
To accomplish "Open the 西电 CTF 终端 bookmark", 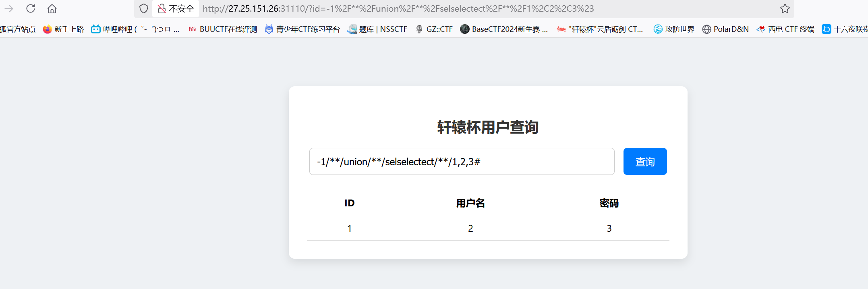I will click(785, 29).
